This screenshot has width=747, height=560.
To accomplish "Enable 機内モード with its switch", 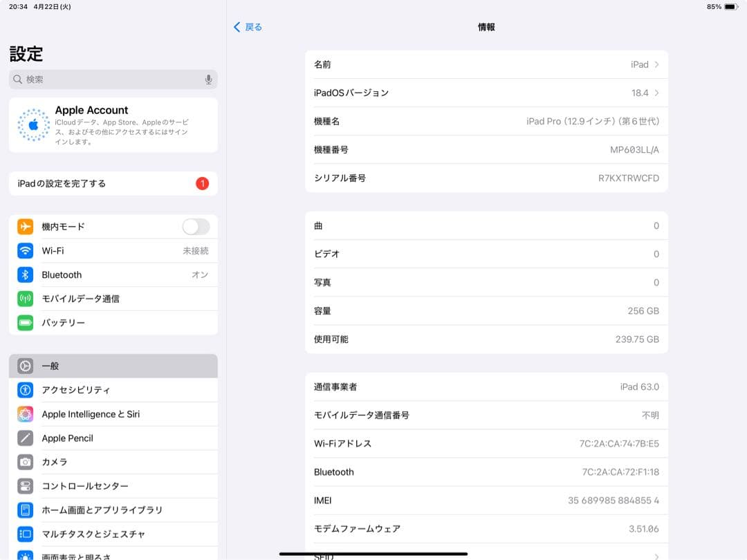I will coord(195,226).
